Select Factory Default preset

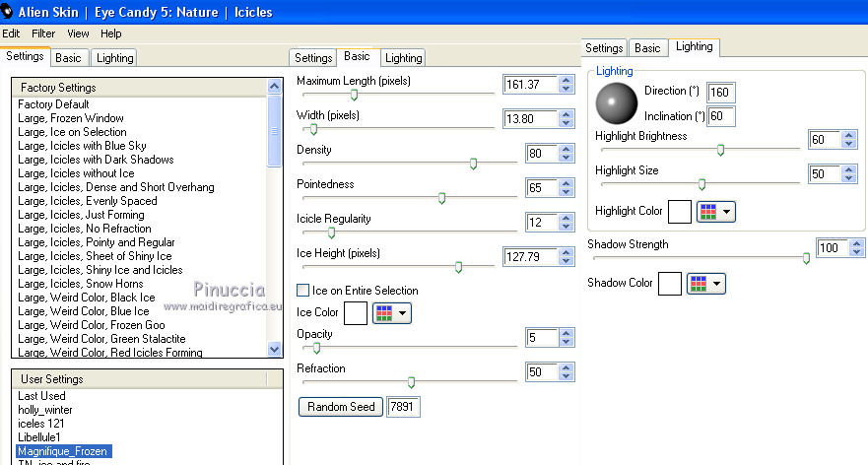53,104
